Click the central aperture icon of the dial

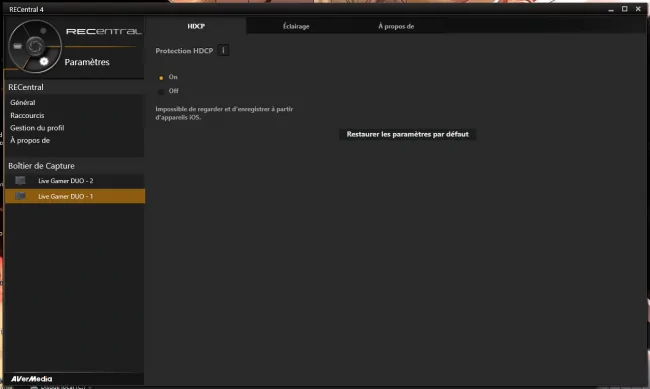coord(35,46)
